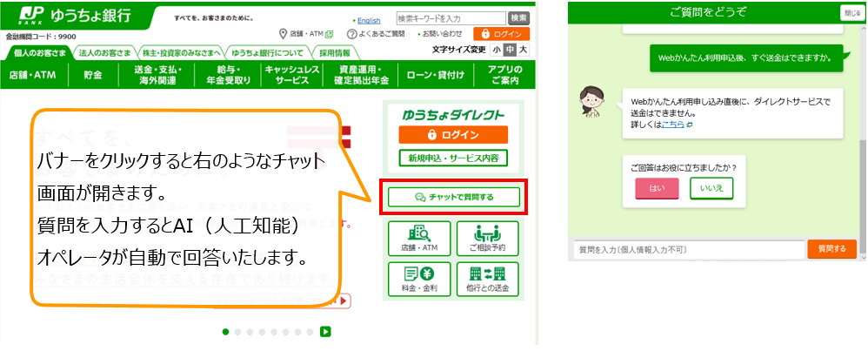Set font size to 大

pyautogui.click(x=523, y=50)
